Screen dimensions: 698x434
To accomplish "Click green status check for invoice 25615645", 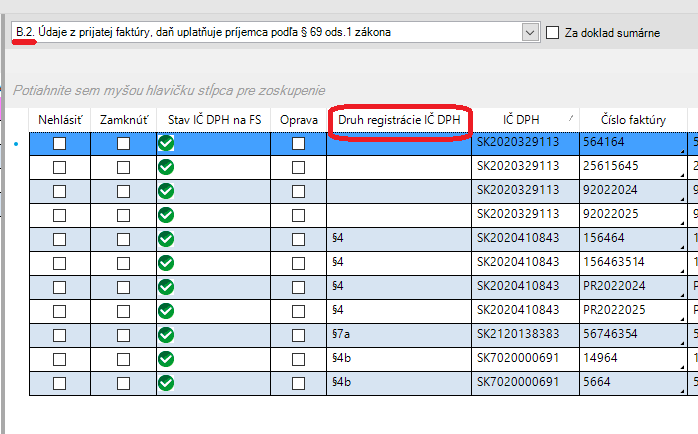I will coord(166,167).
